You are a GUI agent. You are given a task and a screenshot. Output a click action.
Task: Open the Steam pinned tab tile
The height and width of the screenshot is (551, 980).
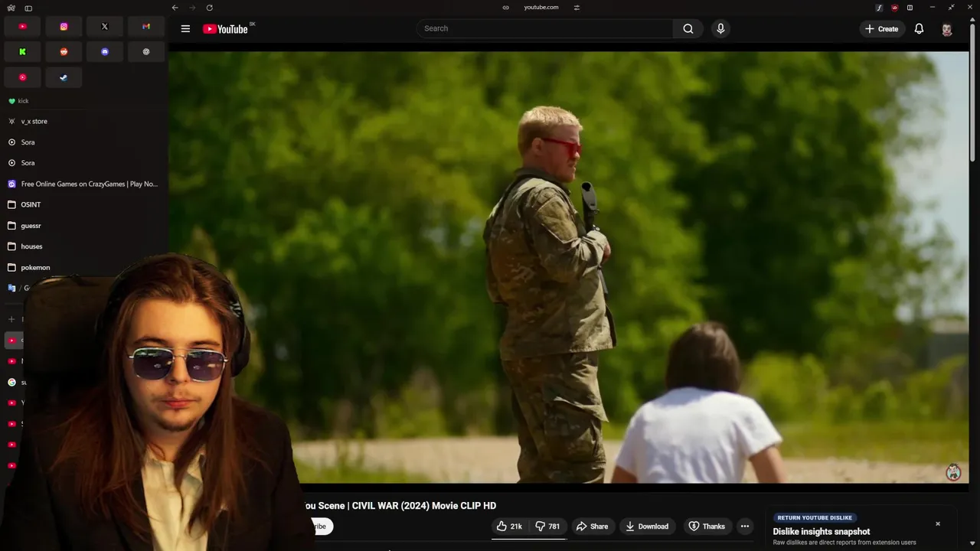click(64, 77)
